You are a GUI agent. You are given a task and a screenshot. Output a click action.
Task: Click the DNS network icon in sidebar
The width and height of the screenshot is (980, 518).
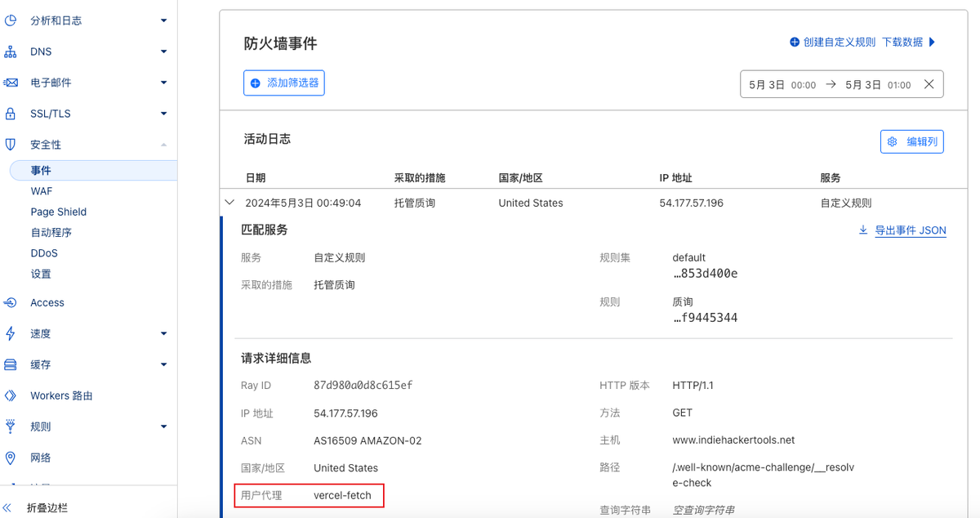[x=11, y=51]
